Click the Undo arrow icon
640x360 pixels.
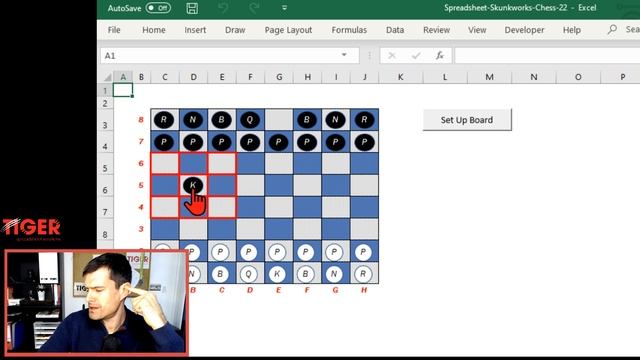tap(223, 8)
